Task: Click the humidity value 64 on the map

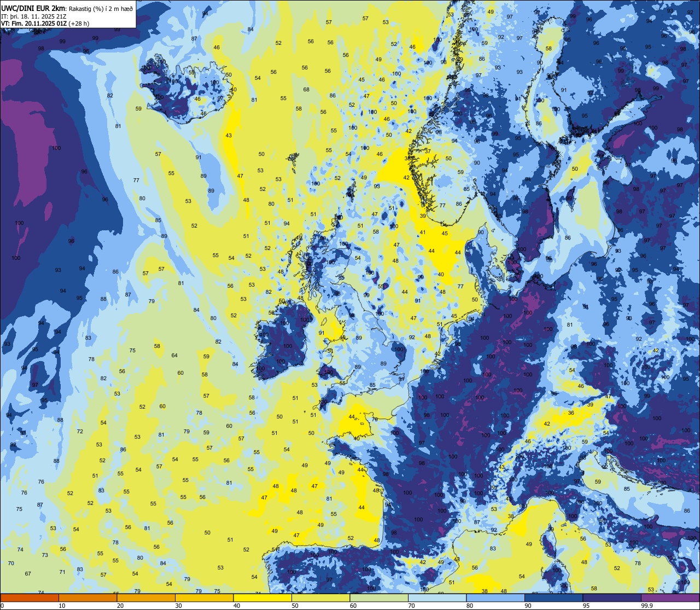Action: click(174, 356)
